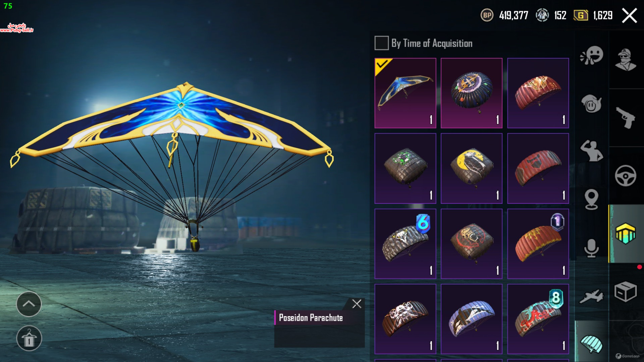Choose the parachute with level 6 badge

click(x=405, y=244)
